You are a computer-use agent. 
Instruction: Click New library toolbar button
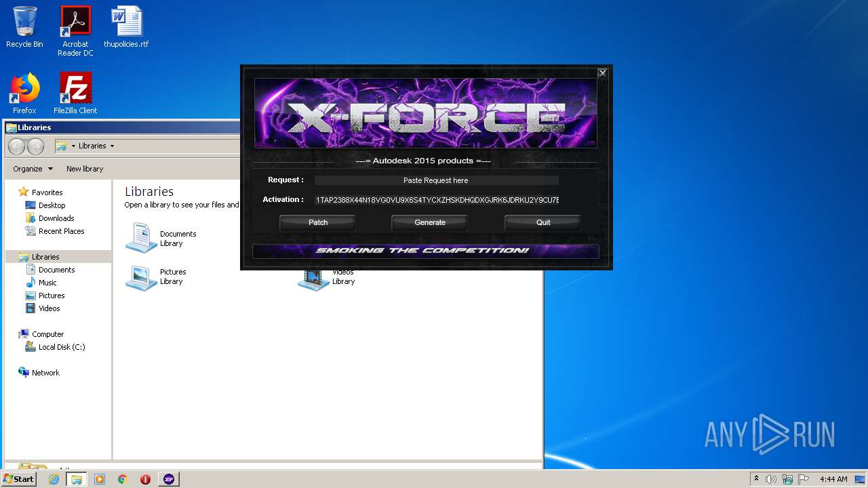coord(85,169)
